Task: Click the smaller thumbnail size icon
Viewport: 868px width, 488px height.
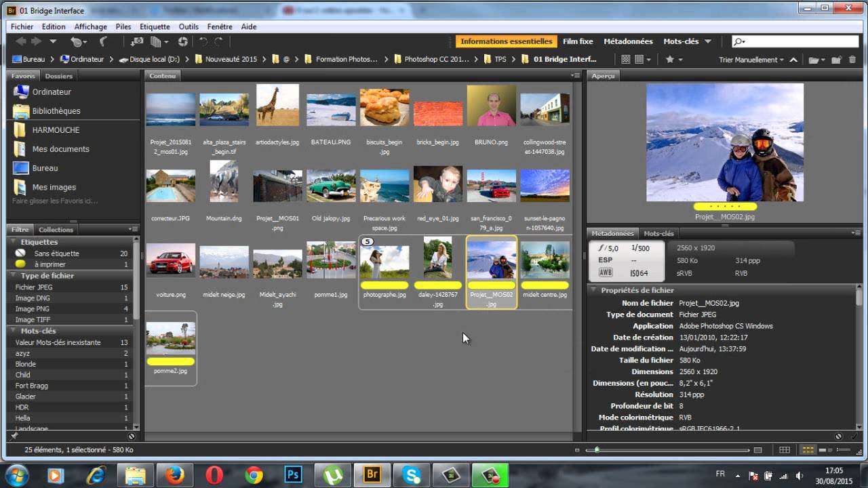Action: pyautogui.click(x=577, y=450)
